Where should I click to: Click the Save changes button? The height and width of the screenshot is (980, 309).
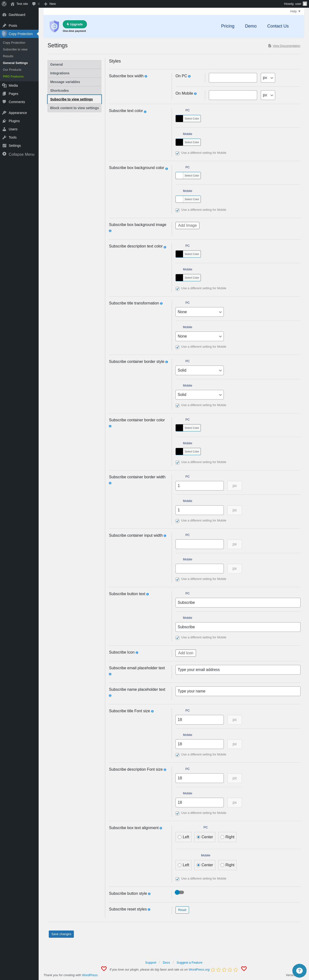(61, 934)
